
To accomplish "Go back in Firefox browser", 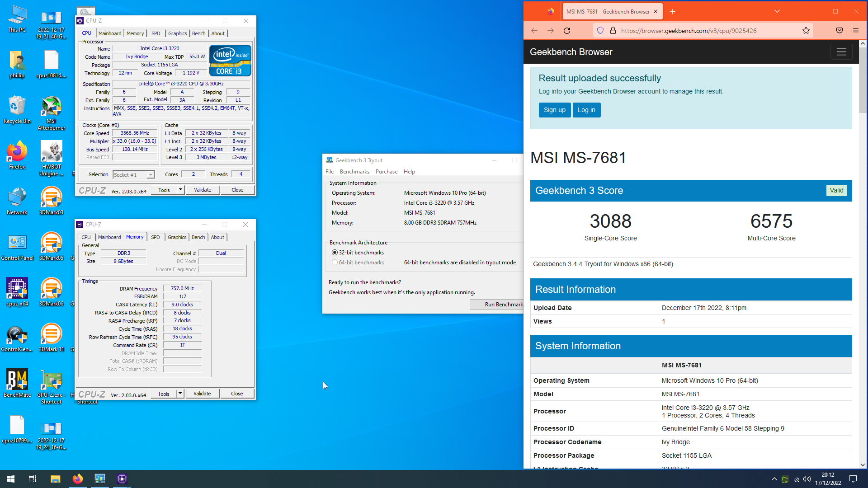I will [x=534, y=31].
